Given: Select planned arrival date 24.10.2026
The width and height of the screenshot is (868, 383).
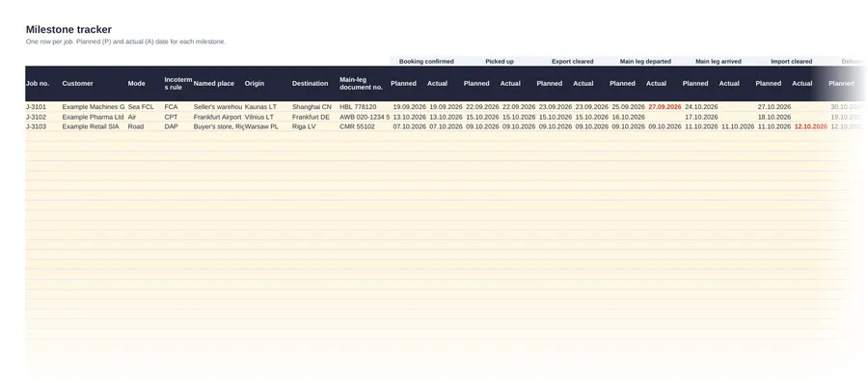Looking at the screenshot, I should coord(701,107).
